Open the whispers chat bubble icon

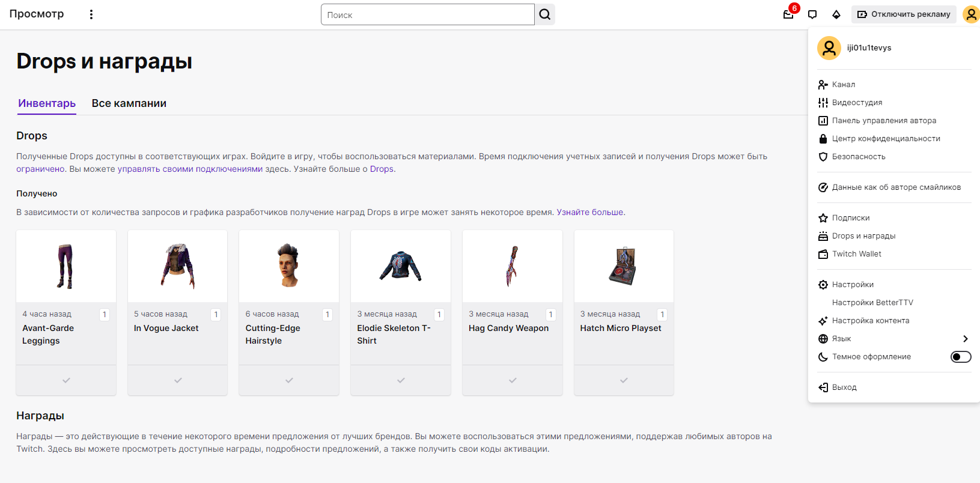[x=812, y=14]
